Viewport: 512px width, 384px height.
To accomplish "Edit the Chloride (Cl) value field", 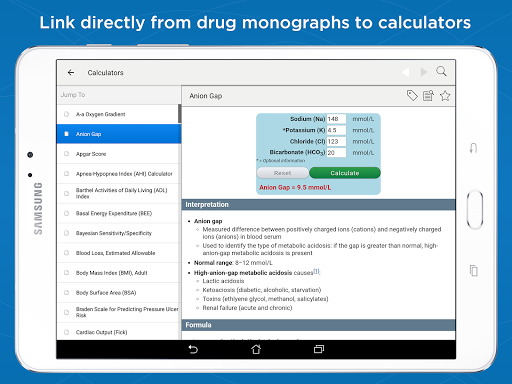I will 336,141.
